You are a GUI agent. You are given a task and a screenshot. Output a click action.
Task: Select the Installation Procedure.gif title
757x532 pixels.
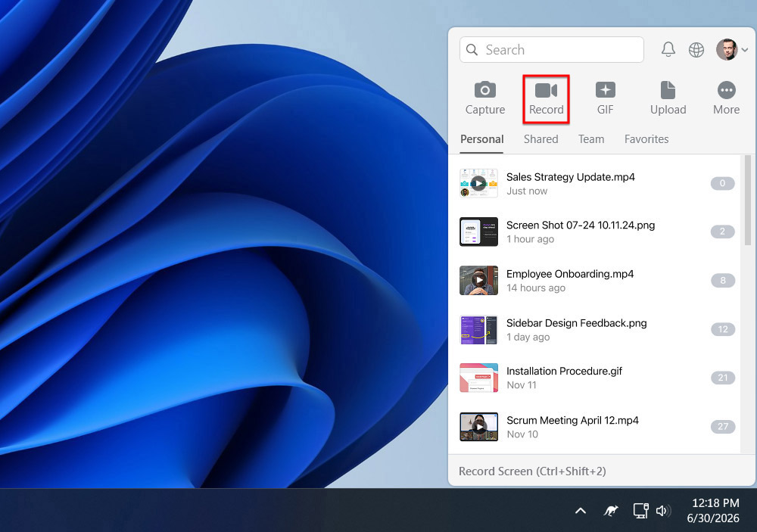click(564, 372)
